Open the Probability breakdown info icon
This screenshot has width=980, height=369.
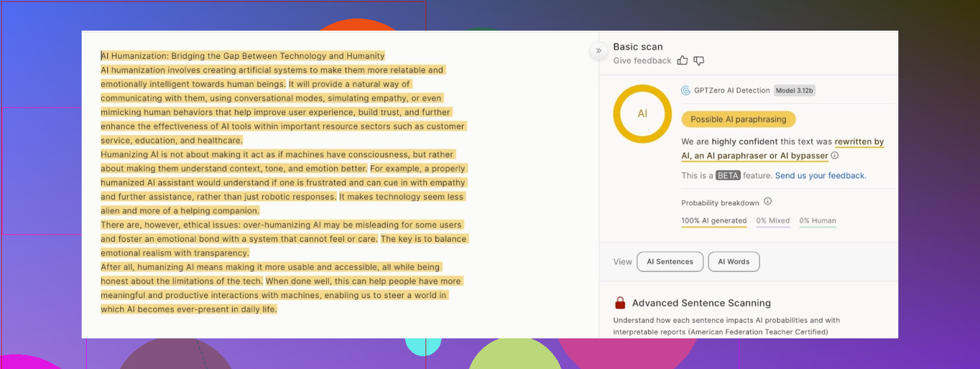pos(768,202)
